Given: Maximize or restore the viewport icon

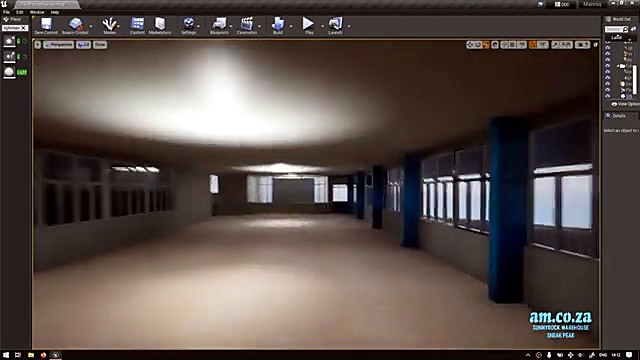Looking at the screenshot, I should coord(596,45).
